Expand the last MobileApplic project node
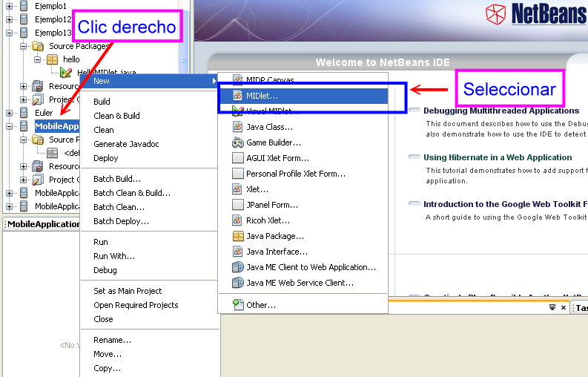This screenshot has height=377, width=588. pyautogui.click(x=10, y=206)
